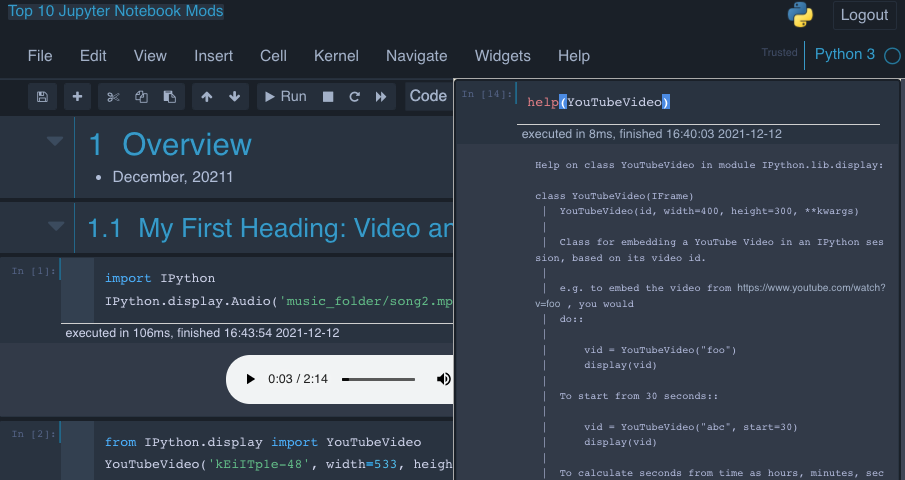Insert a cell below with the plus icon
The height and width of the screenshot is (480, 905).
tap(77, 96)
